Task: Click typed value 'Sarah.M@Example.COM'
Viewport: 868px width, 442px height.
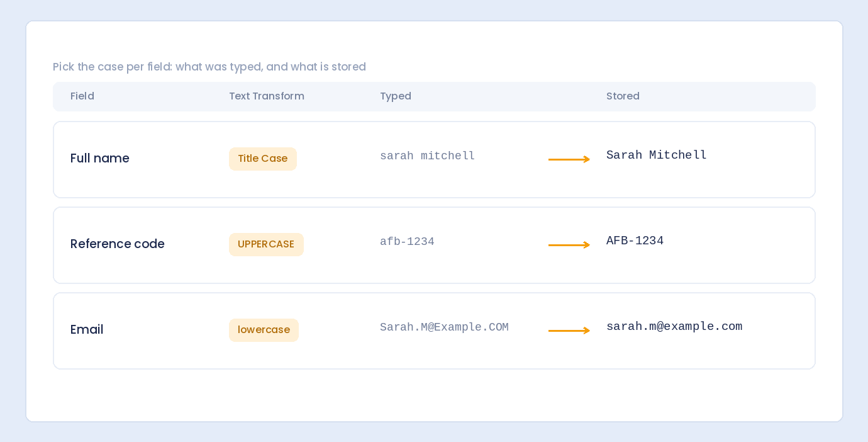Action: tap(444, 327)
